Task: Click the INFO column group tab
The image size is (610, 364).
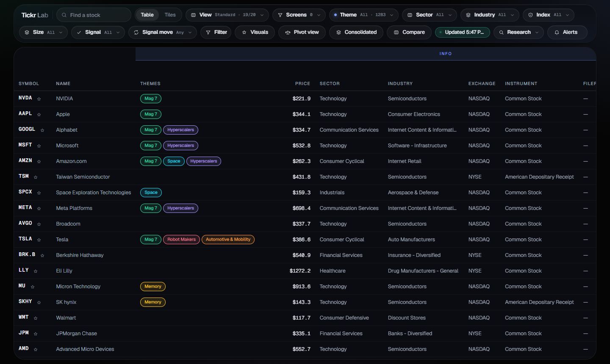Action: (446, 54)
